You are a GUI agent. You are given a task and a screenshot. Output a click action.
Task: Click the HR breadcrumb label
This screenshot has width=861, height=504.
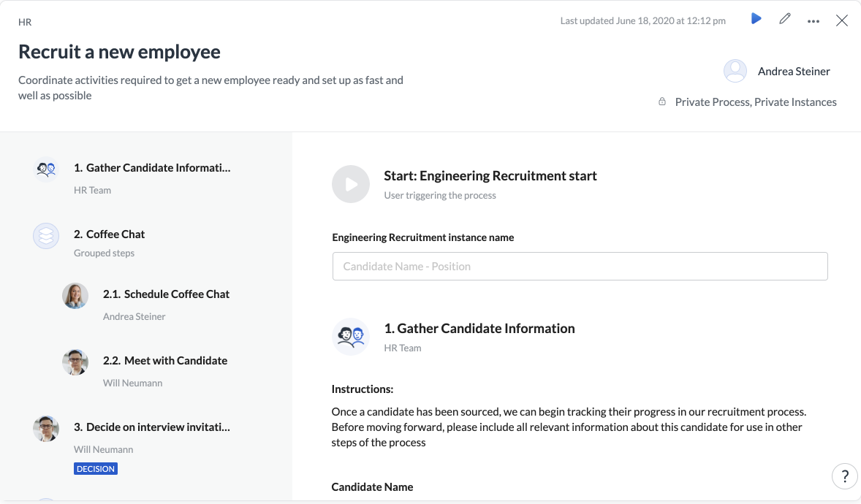point(25,22)
